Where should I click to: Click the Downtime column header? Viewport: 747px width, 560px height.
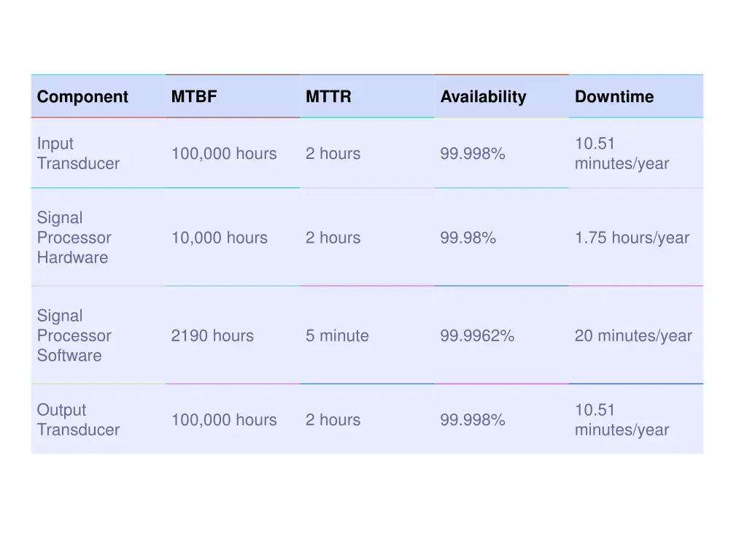(x=636, y=96)
